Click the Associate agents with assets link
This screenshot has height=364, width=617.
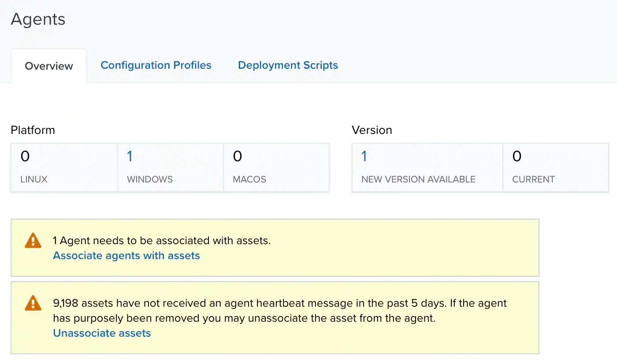pyautogui.click(x=126, y=256)
